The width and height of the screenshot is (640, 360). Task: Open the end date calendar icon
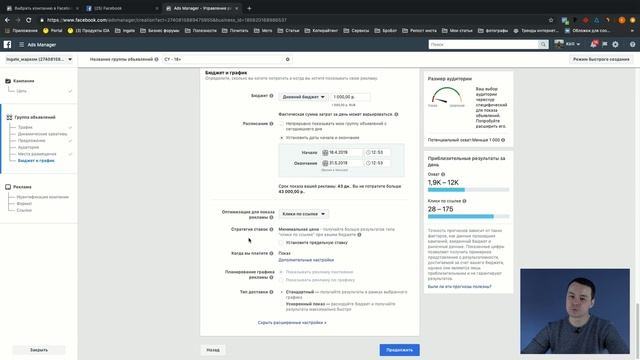coord(325,163)
